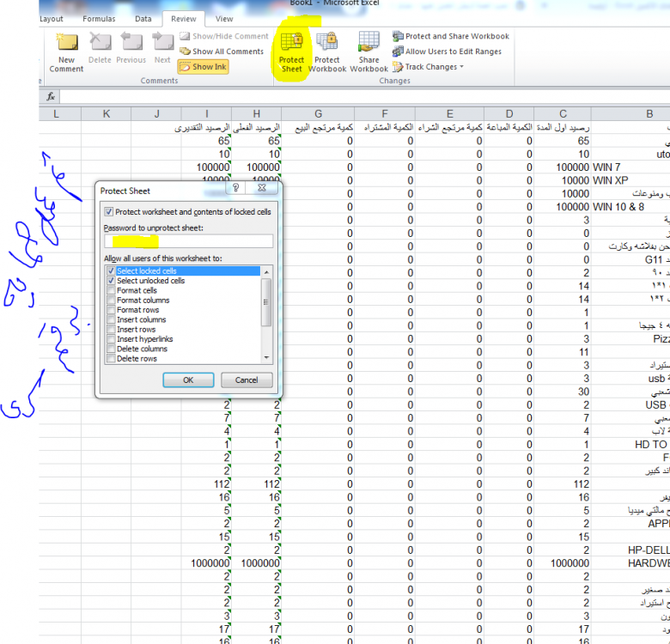Click the Protect Sheet icon
The image size is (670, 644).
point(291,52)
